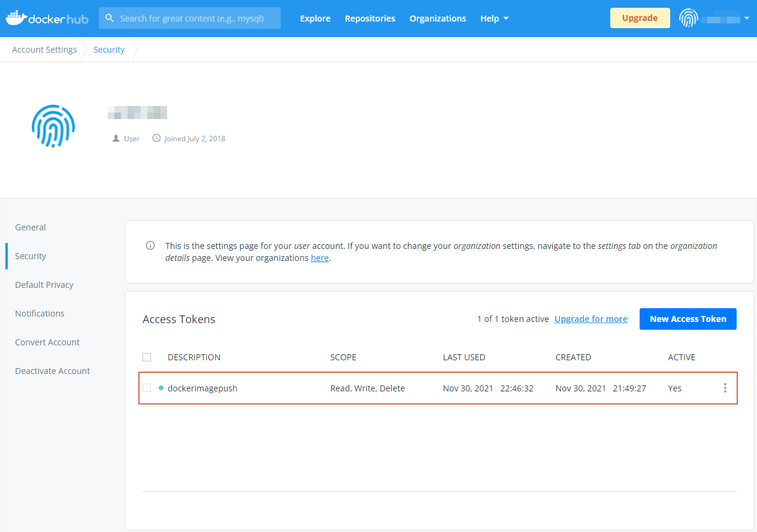Follow the 'here' organizations link
Viewport: 757px width, 532px height.
click(320, 258)
